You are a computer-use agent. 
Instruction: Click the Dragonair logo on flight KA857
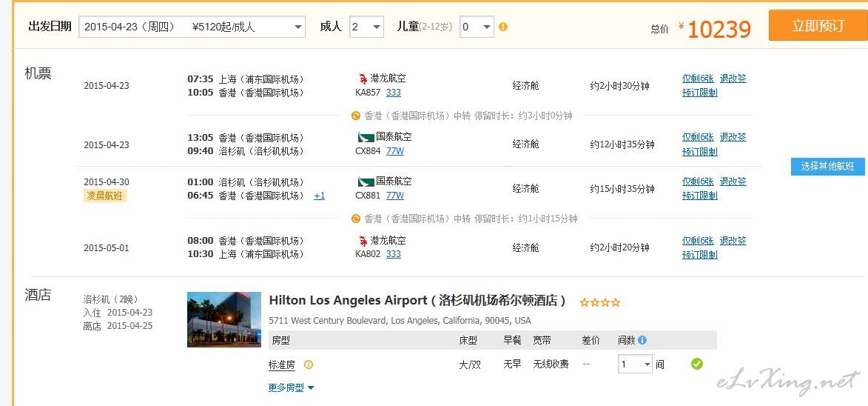coord(363,78)
